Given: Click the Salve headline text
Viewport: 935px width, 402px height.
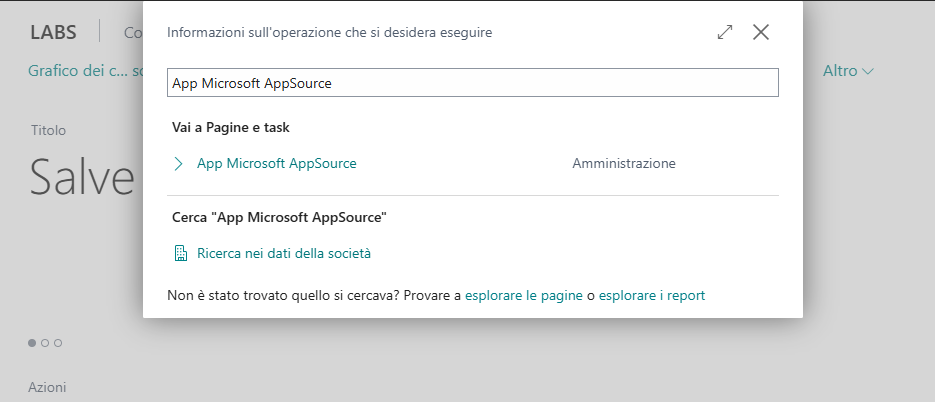Looking at the screenshot, I should pyautogui.click(x=82, y=177).
